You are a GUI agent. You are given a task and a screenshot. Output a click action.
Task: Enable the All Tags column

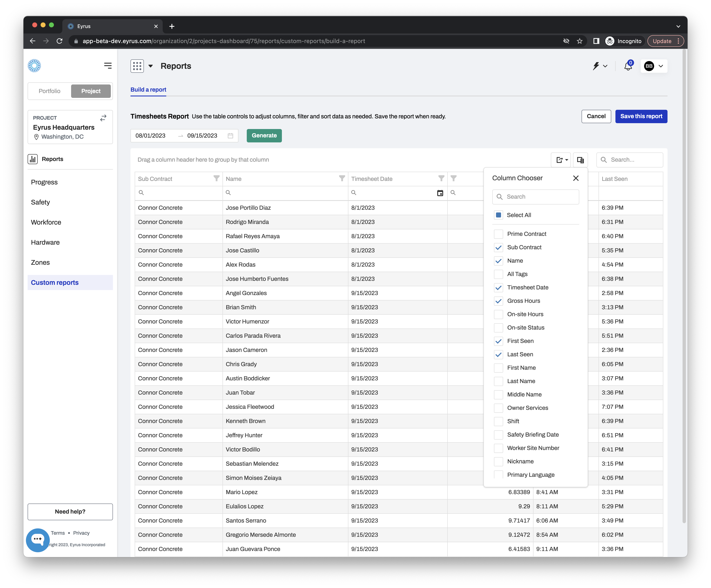(498, 274)
